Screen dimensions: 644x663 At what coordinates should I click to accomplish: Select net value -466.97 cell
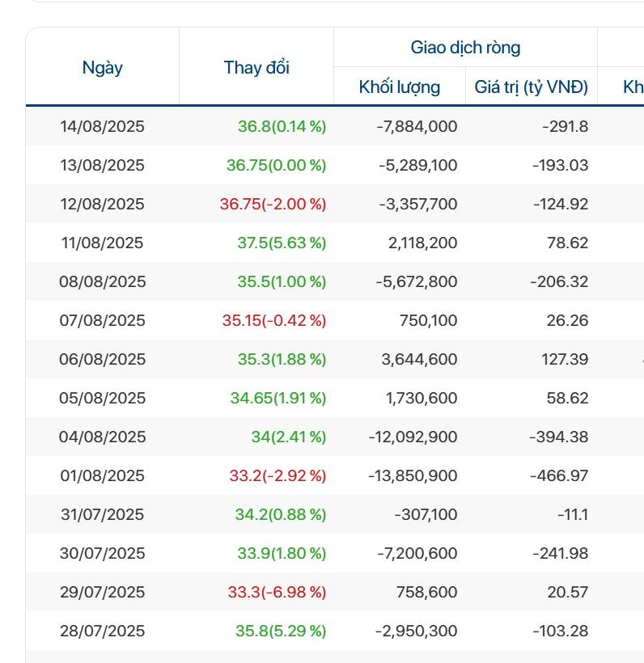click(559, 475)
